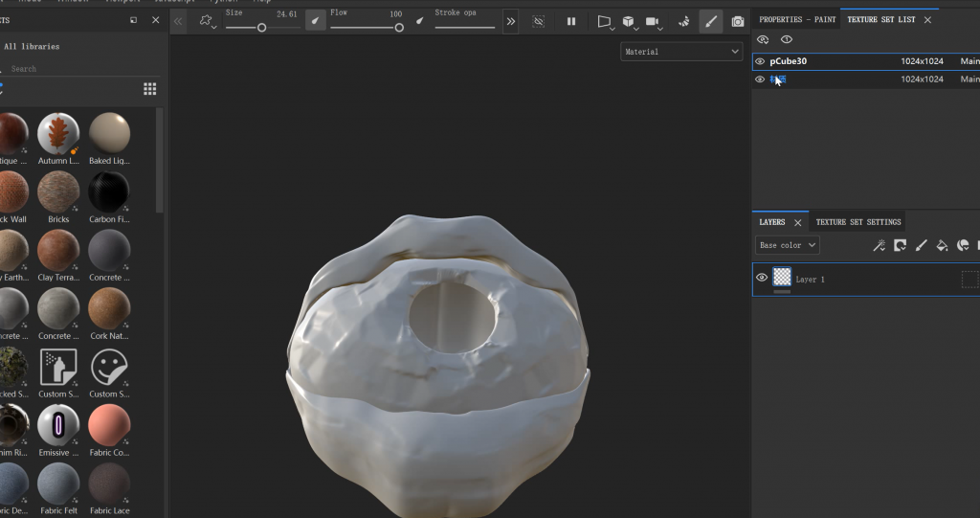
Task: Switch to Properties - Paint tab
Action: coord(797,19)
